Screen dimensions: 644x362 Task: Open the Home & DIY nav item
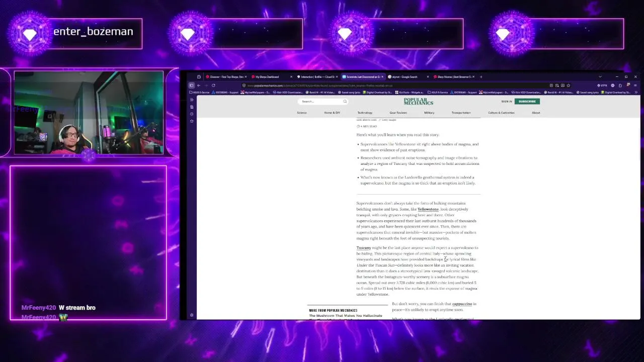332,113
